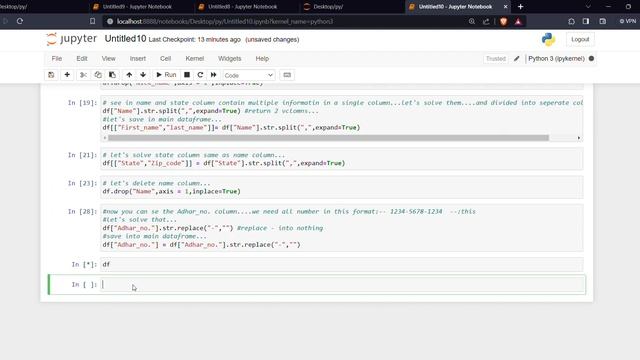Click the Jupyter logo
Viewport: 640px width, 360px height.
[x=71, y=39]
